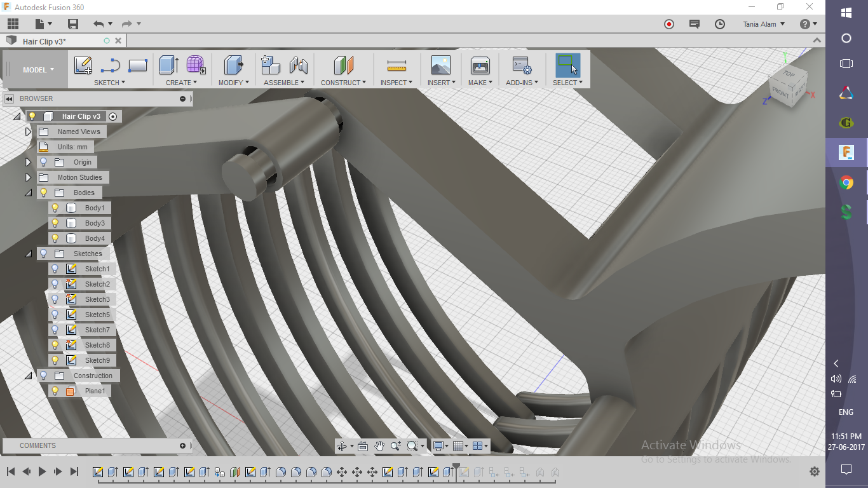This screenshot has width=868, height=488.
Task: Select the Pan hand tool in navigation bar
Action: 379,446
